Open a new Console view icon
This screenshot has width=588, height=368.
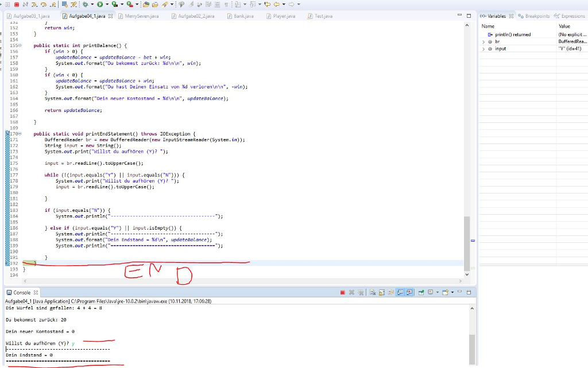[x=445, y=292]
